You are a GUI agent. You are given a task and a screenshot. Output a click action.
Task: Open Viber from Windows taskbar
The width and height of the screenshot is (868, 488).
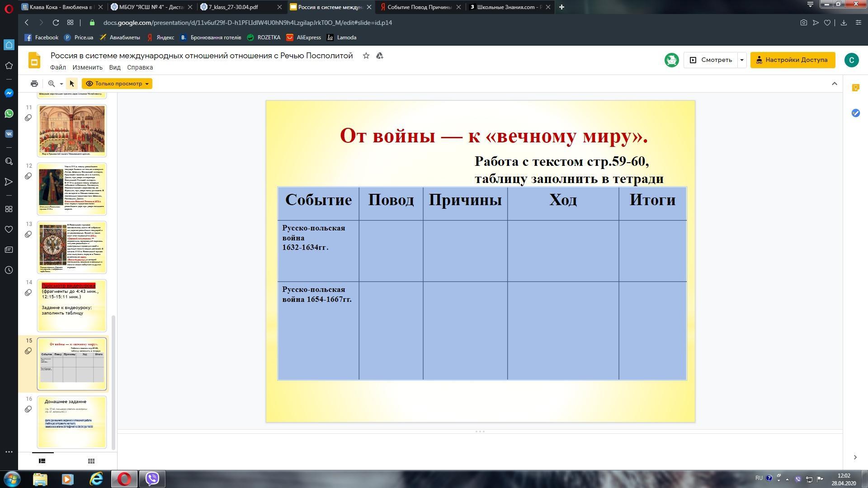[x=152, y=479]
